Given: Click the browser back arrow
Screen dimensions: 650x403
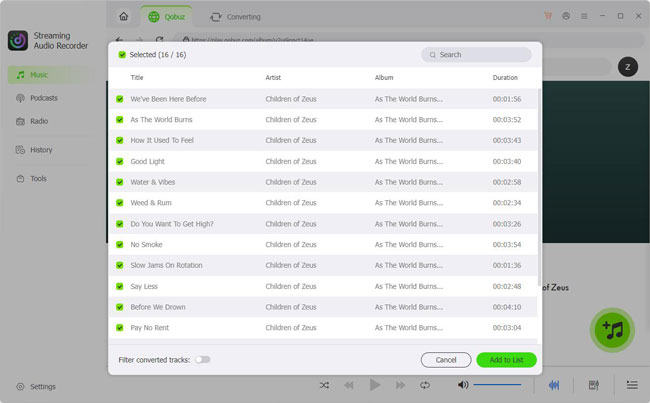Looking at the screenshot, I should (119, 40).
